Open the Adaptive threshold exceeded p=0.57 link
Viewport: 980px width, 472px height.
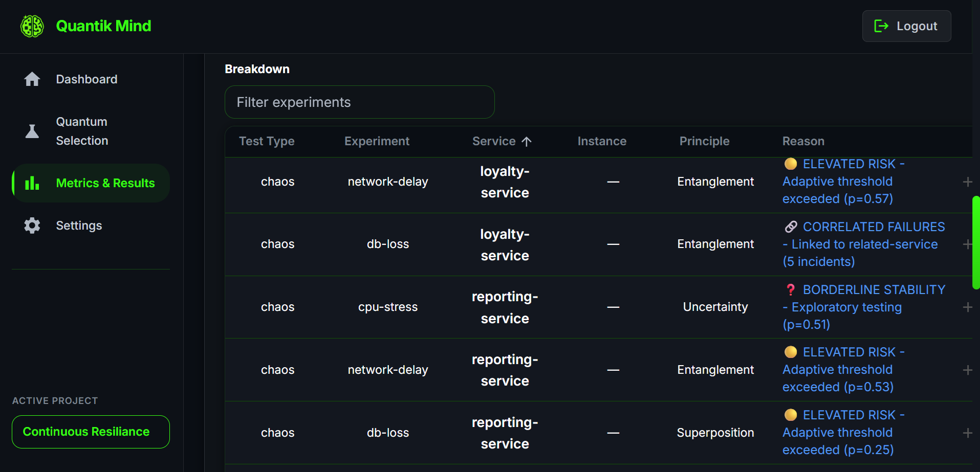coord(837,181)
